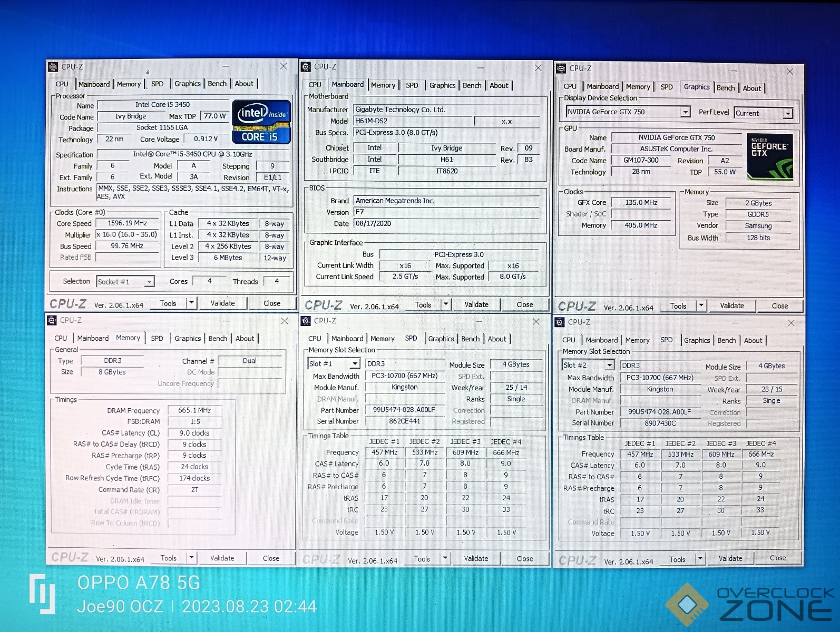840x632 pixels.
Task: Click the DRAM Frequency value 665.1 MHz
Action: pyautogui.click(x=194, y=410)
